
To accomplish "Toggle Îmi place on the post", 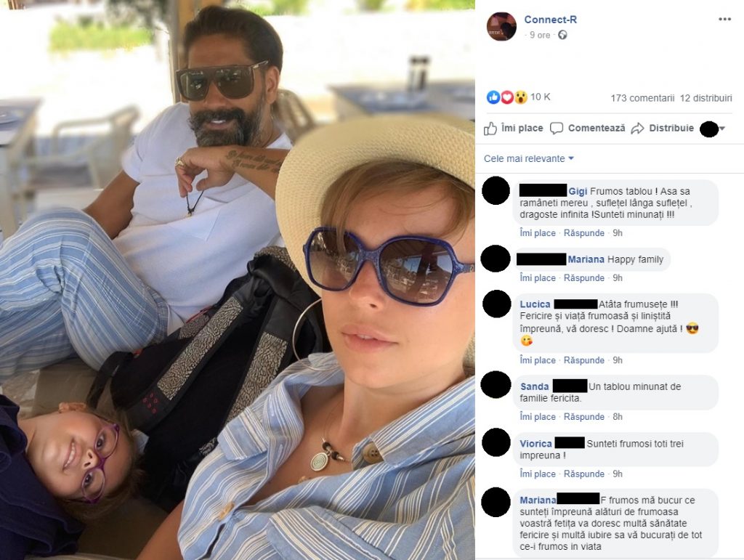I will click(514, 129).
